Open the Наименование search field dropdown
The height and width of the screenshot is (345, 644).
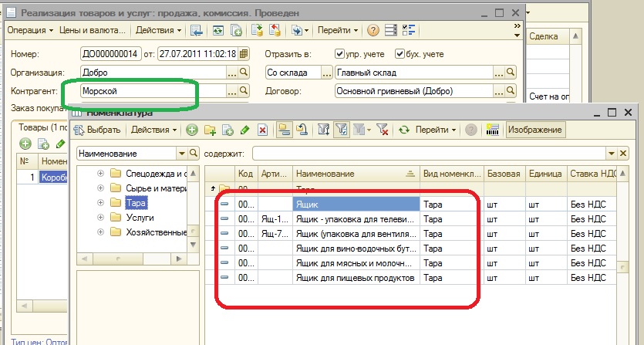pos(181,154)
